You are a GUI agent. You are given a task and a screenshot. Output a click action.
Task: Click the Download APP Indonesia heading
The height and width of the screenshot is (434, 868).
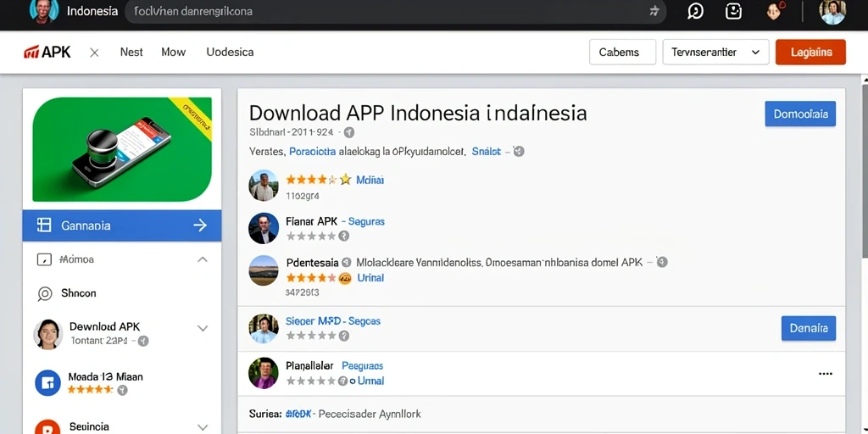(x=418, y=113)
